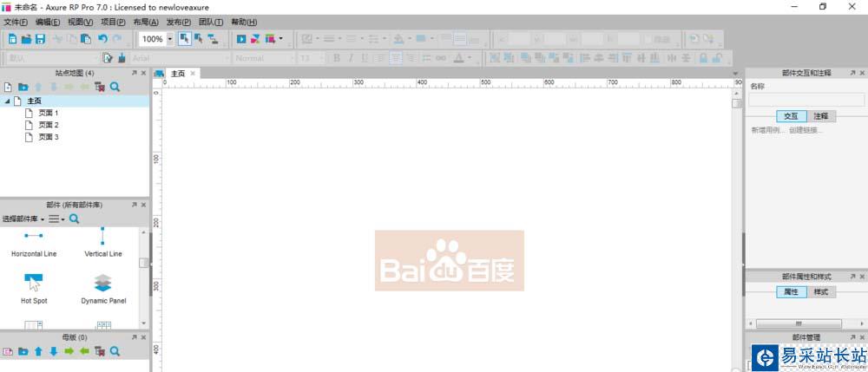Open the 帮助(H) menu
Screen dimensions: 868x372
coord(244,22)
